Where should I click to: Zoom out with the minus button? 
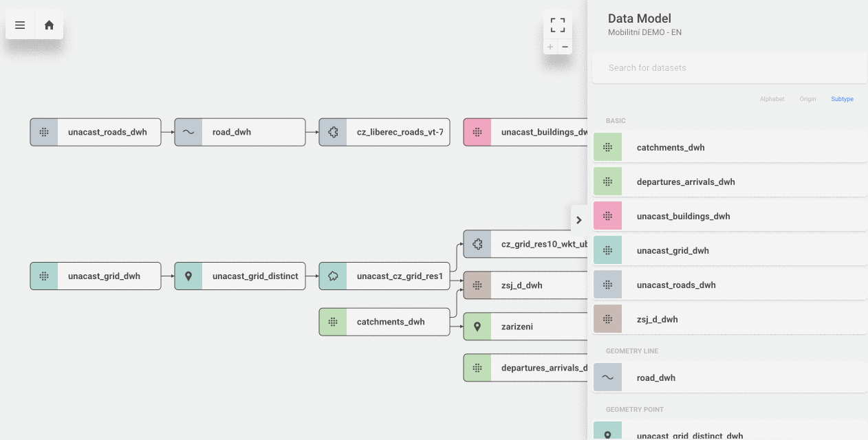[565, 47]
